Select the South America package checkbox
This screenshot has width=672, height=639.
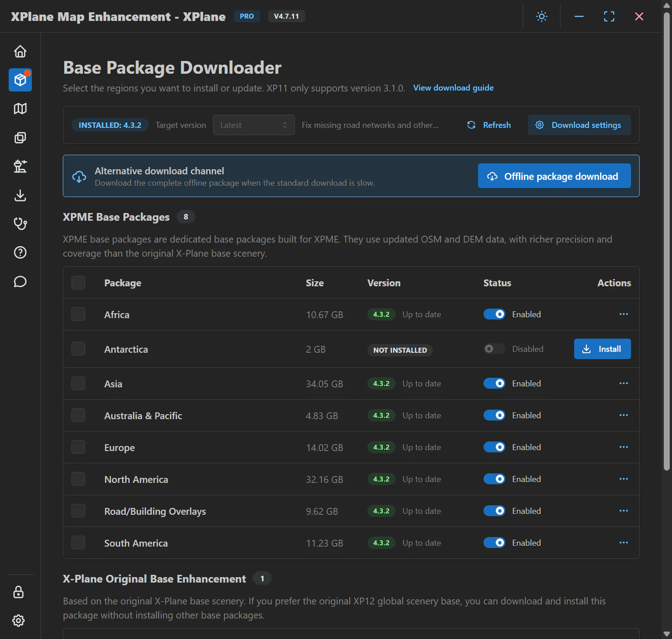tap(78, 543)
